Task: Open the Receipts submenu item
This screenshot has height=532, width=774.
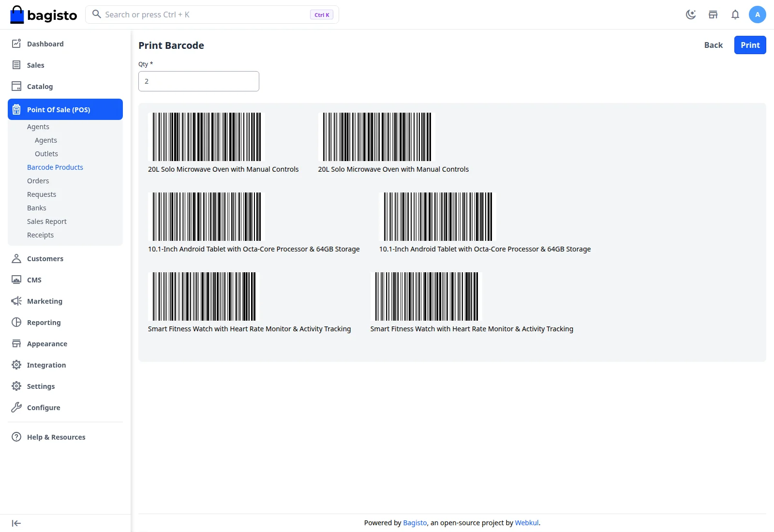Action: (x=41, y=235)
